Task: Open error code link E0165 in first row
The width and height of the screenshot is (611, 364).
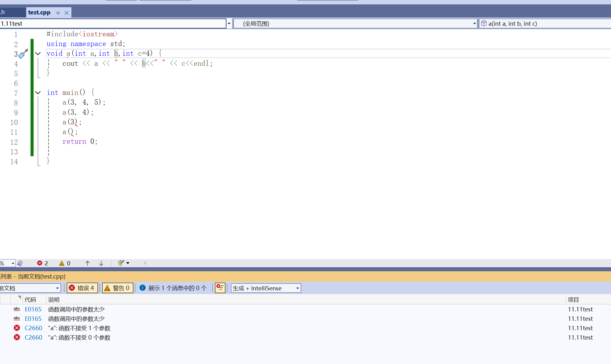Action: click(x=33, y=309)
